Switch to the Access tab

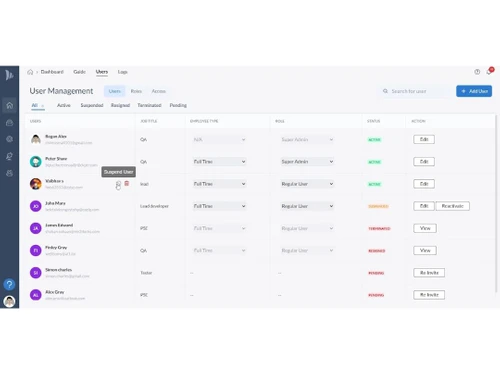tap(159, 91)
